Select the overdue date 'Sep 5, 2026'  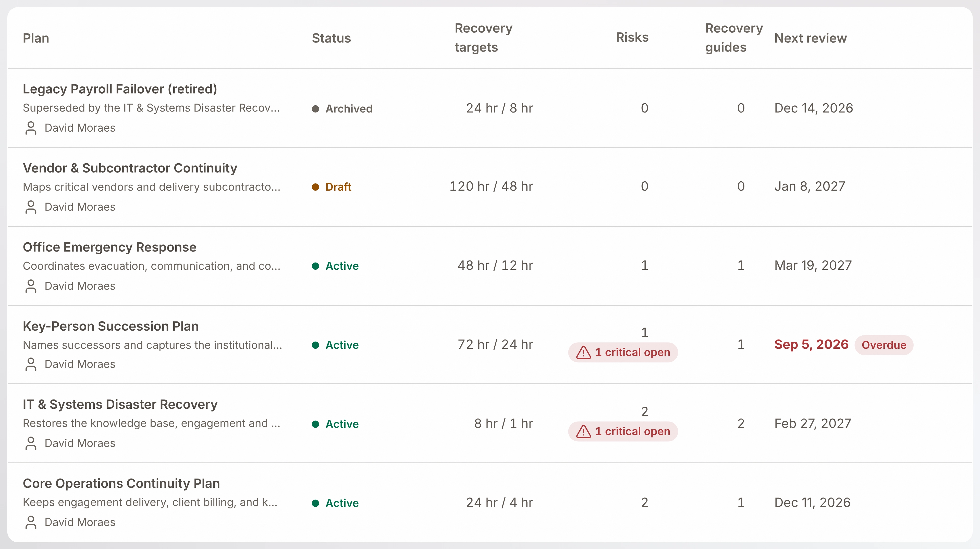coord(812,344)
